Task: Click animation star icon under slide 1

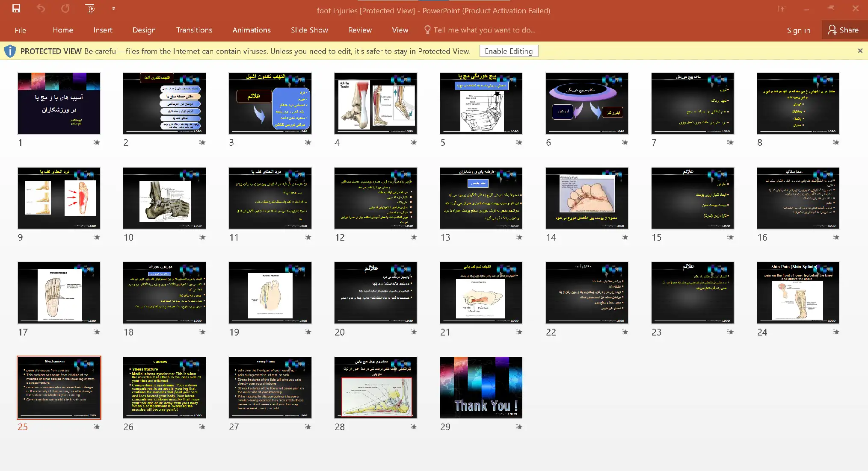Action: [97, 142]
